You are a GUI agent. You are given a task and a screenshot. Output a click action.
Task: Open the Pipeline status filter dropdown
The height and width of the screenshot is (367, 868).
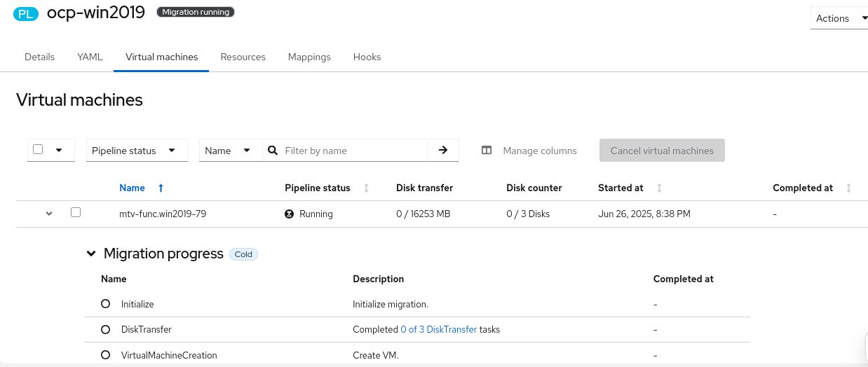[137, 151]
